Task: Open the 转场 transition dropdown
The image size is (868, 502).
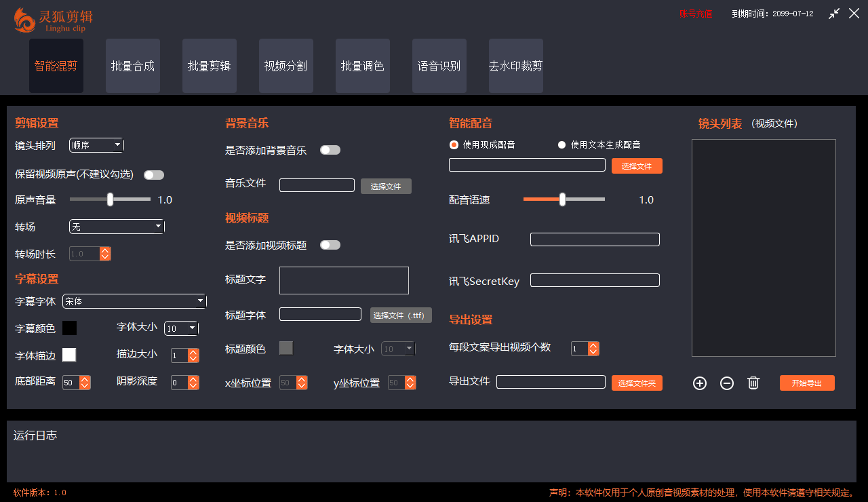Action: click(116, 226)
